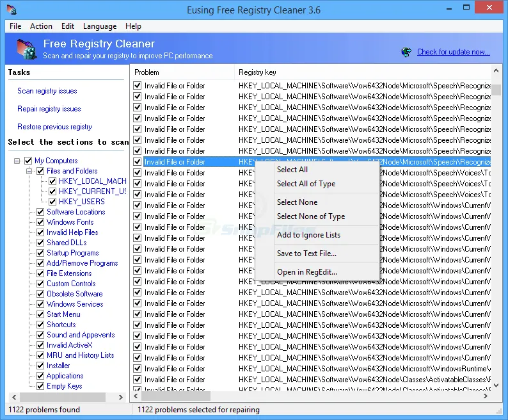
Task: Click tree panel horizontal scrollbar thumb
Action: (63, 397)
